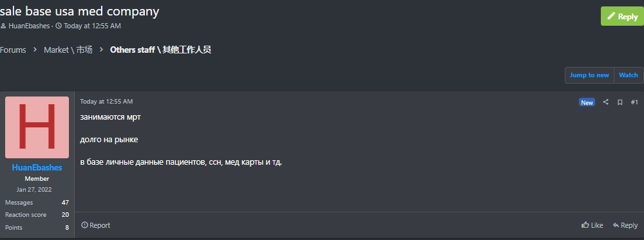644x240 pixels.
Task: Click the reply arrow icon at post bottom
Action: 616,225
